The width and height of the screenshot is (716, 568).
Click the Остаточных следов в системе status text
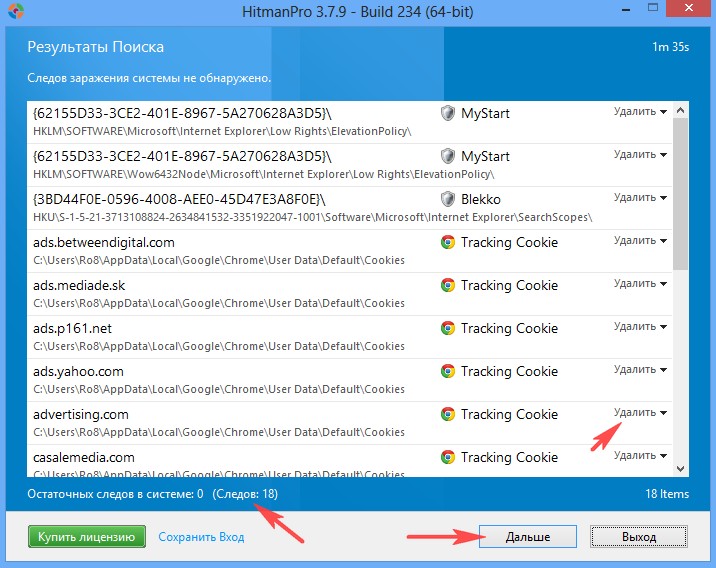(x=115, y=494)
